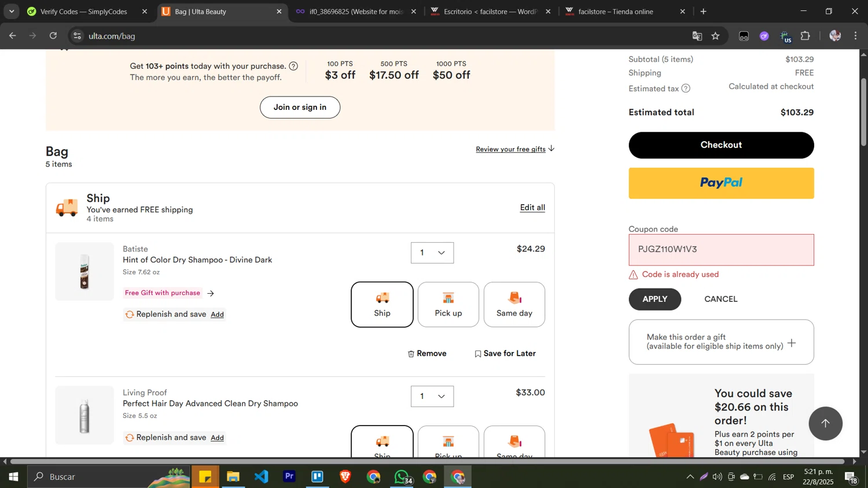This screenshot has height=488, width=868.
Task: Reload the current page
Action: coord(53,36)
